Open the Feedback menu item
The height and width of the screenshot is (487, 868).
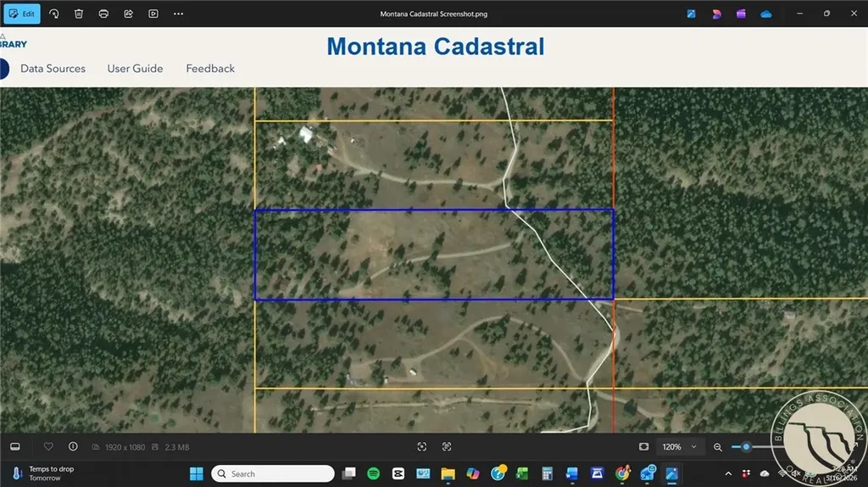[x=210, y=69]
